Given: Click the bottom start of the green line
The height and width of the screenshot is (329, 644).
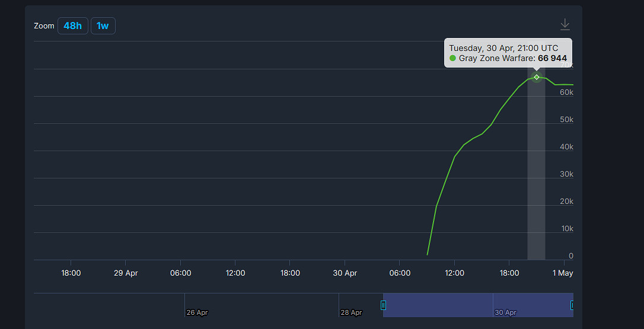Looking at the screenshot, I should tap(427, 254).
